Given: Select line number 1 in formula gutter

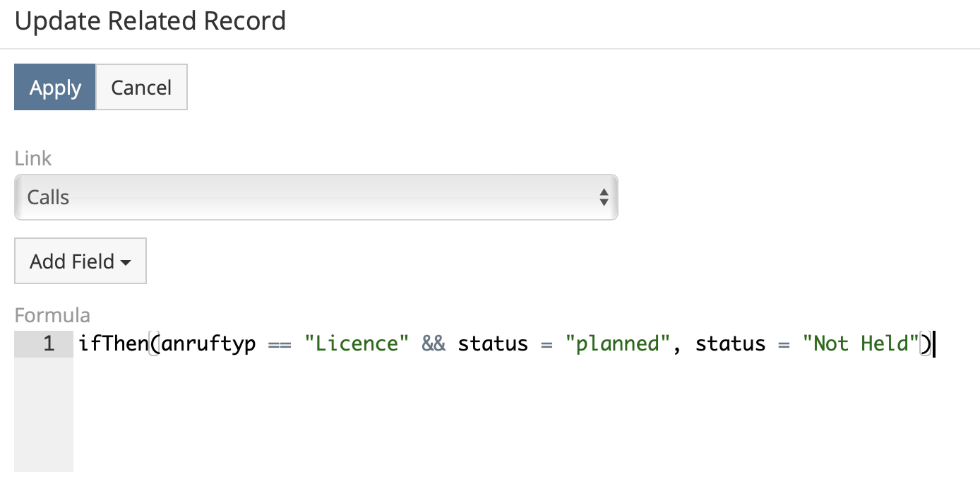Looking at the screenshot, I should click(48, 343).
